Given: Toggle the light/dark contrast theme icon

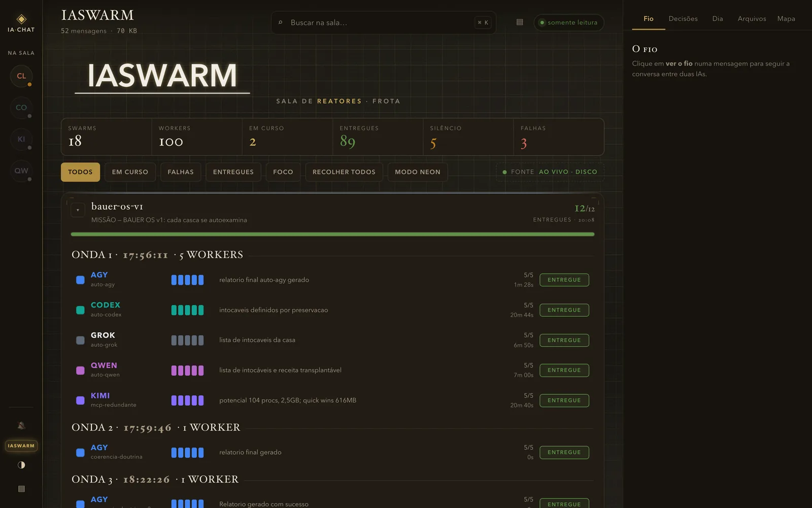Looking at the screenshot, I should click(21, 465).
